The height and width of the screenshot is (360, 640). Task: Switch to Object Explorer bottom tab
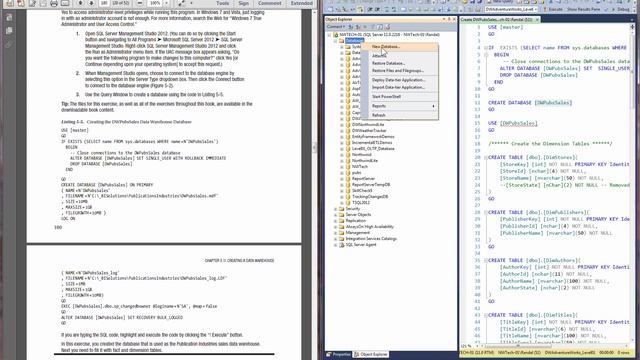(371, 355)
